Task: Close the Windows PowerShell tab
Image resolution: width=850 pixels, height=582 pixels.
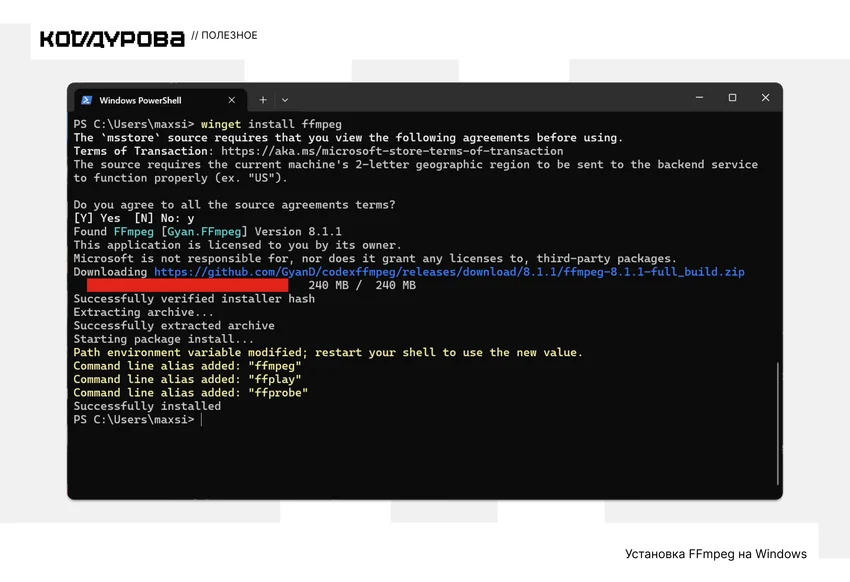Action: click(231, 100)
